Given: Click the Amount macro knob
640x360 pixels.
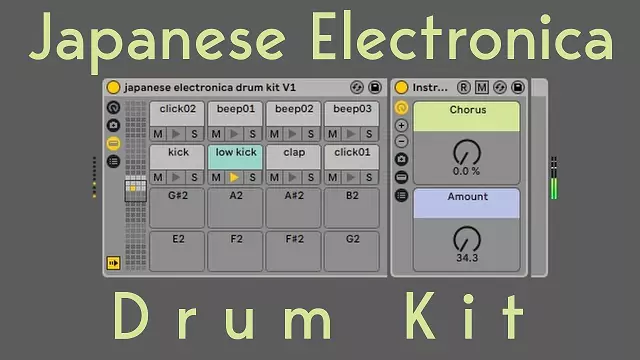Looking at the screenshot, I should point(467,239).
